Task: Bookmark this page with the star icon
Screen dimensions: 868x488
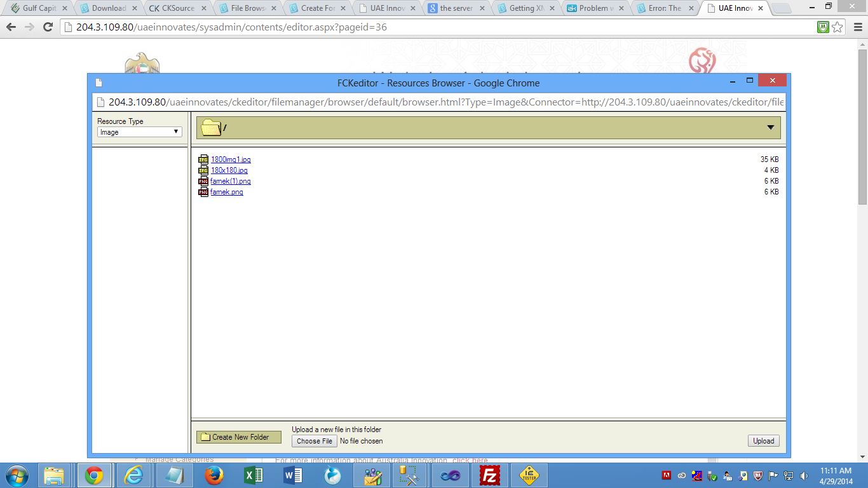Action: point(837,27)
